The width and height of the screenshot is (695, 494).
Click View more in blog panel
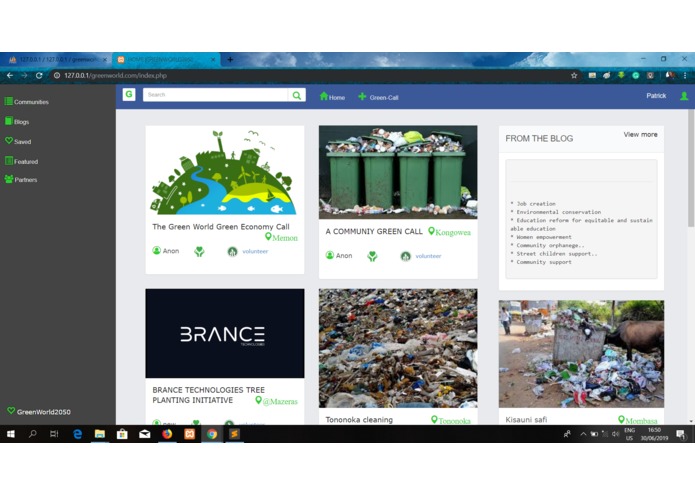pyautogui.click(x=640, y=134)
